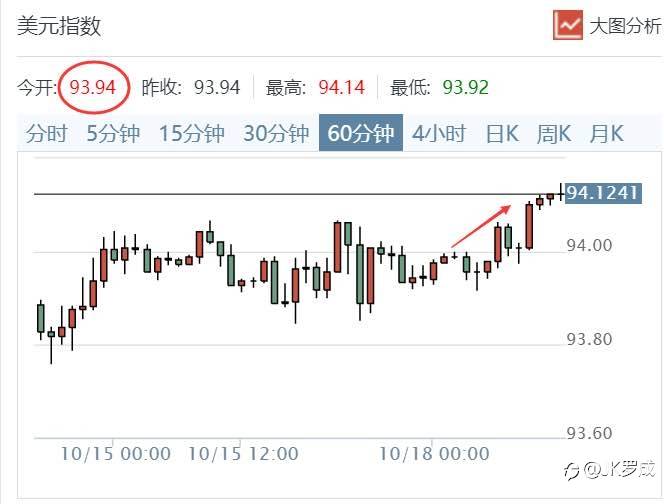Click the 94.1241 current price label
Image resolution: width=664 pixels, height=504 pixels.
click(602, 193)
